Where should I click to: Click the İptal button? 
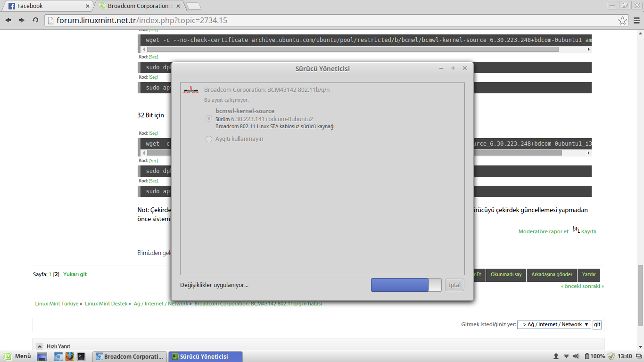coord(454,285)
